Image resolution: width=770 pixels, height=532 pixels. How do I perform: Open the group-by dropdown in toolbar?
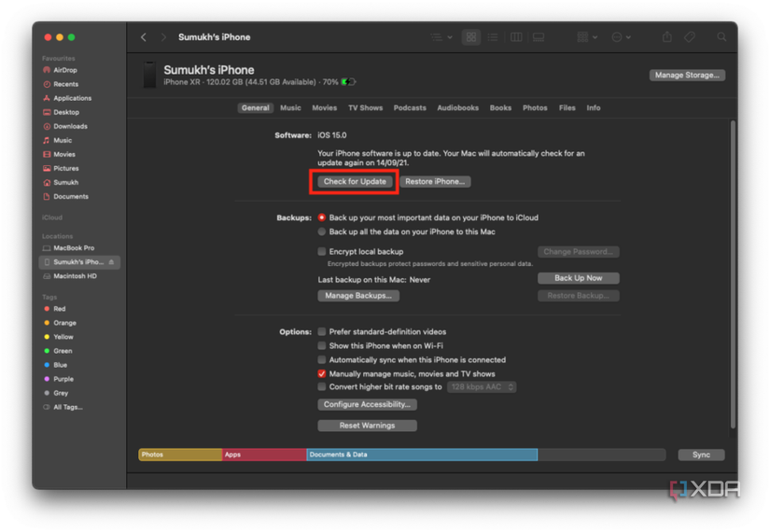click(x=587, y=37)
